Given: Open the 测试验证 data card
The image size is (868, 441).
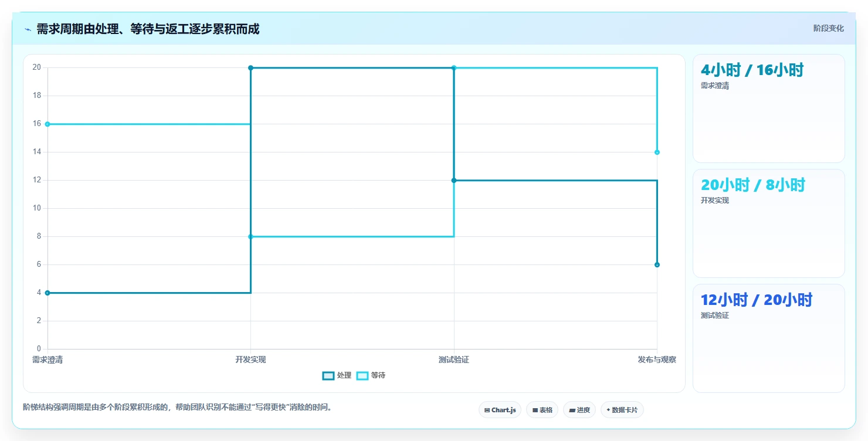Looking at the screenshot, I should (x=768, y=338).
